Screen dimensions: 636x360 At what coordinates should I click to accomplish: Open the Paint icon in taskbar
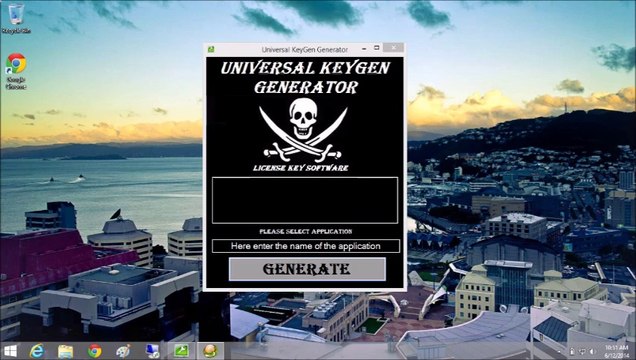tap(123, 351)
